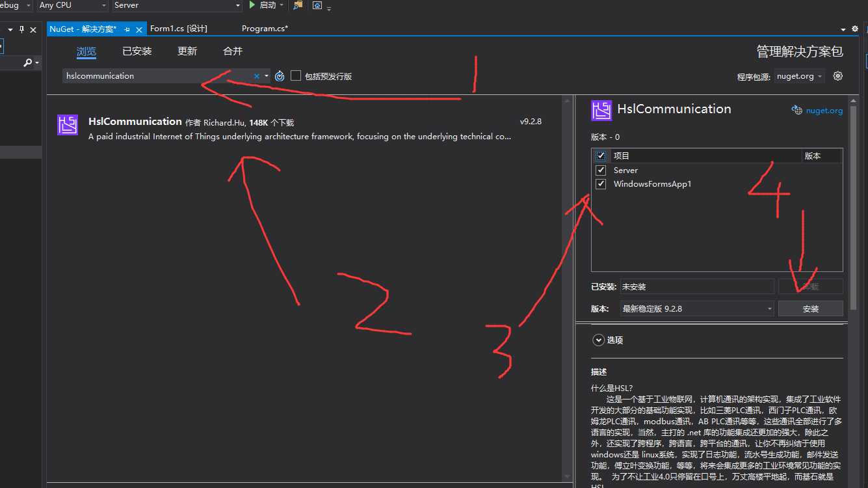Click the browser window icon in top toolbar
The width and height of the screenshot is (868, 488).
[x=317, y=5]
